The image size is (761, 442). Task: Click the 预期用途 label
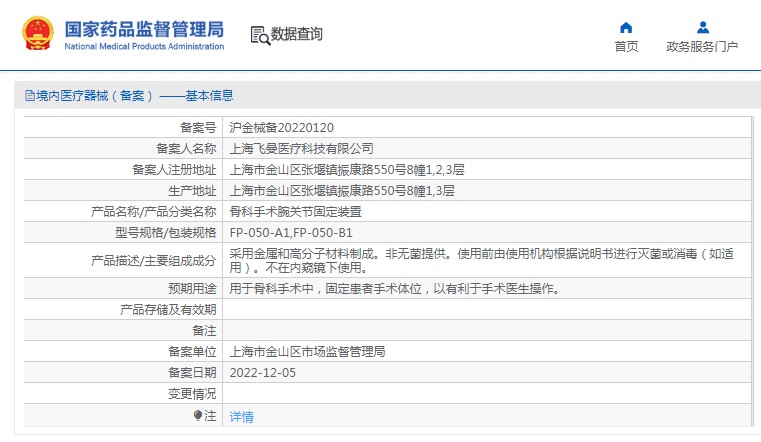[x=192, y=289]
